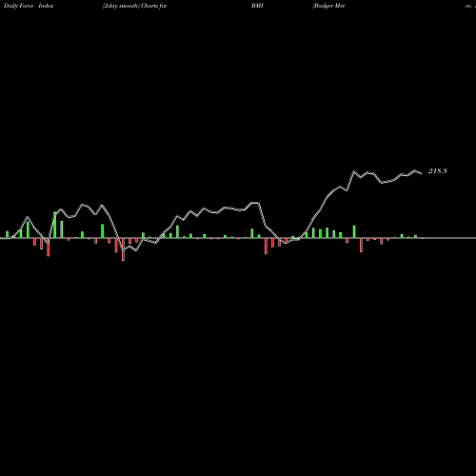This screenshot has width=476, height=476.
Task: Click the '(2day smooth) Charts for' label
Action: (x=134, y=6)
